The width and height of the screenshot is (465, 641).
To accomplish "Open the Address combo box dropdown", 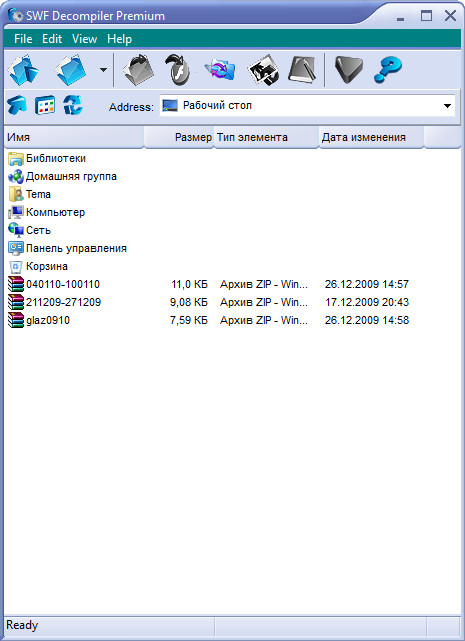I will (447, 106).
